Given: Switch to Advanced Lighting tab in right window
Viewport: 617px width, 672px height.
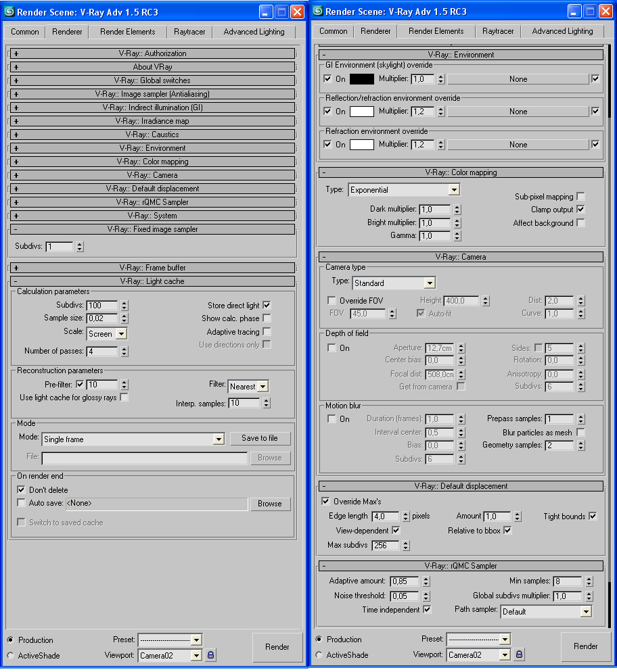Looking at the screenshot, I should (562, 31).
